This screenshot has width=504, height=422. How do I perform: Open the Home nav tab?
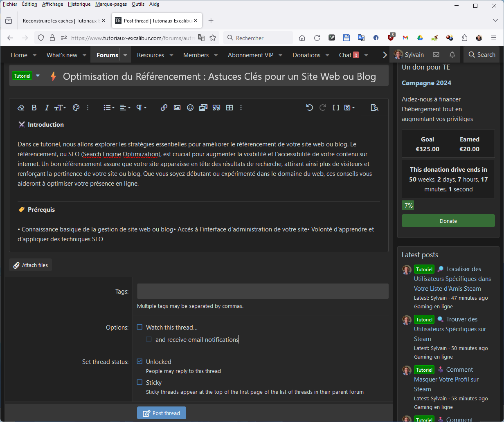pyautogui.click(x=19, y=55)
